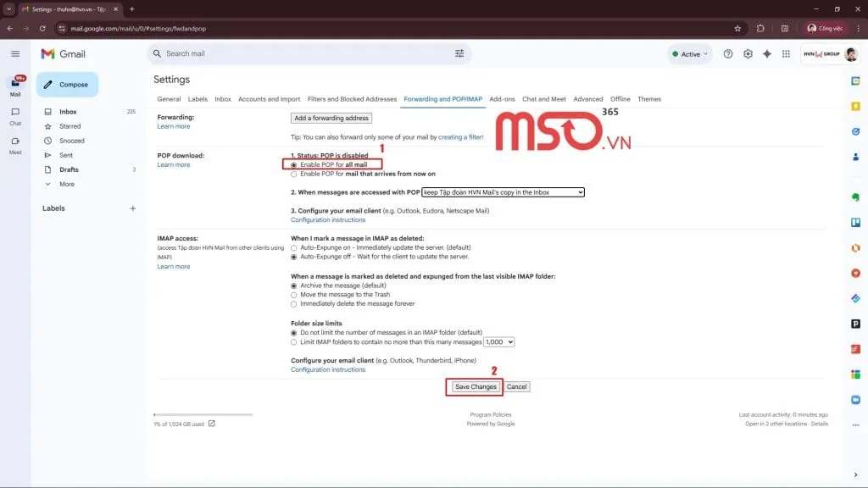Screen dimensions: 868x488
Task: Select Auto-Expunge on radio option
Action: pos(294,247)
